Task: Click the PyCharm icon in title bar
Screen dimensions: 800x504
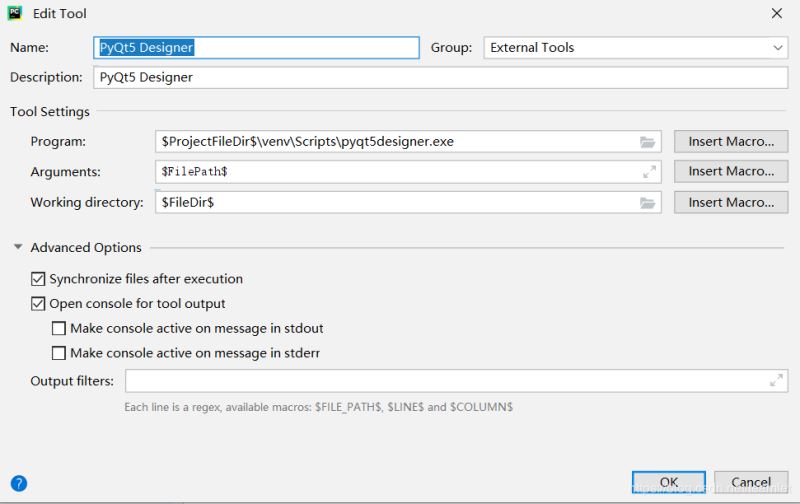Action: tap(15, 13)
